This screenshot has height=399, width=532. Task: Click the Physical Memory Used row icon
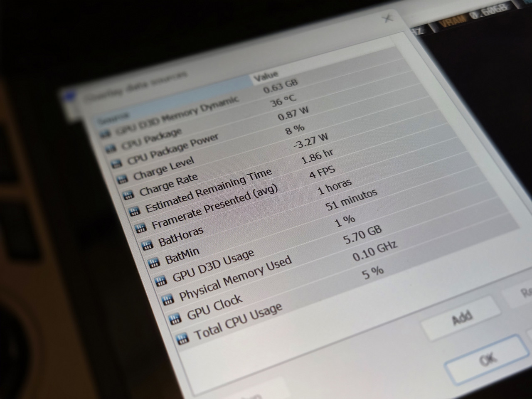tap(167, 300)
